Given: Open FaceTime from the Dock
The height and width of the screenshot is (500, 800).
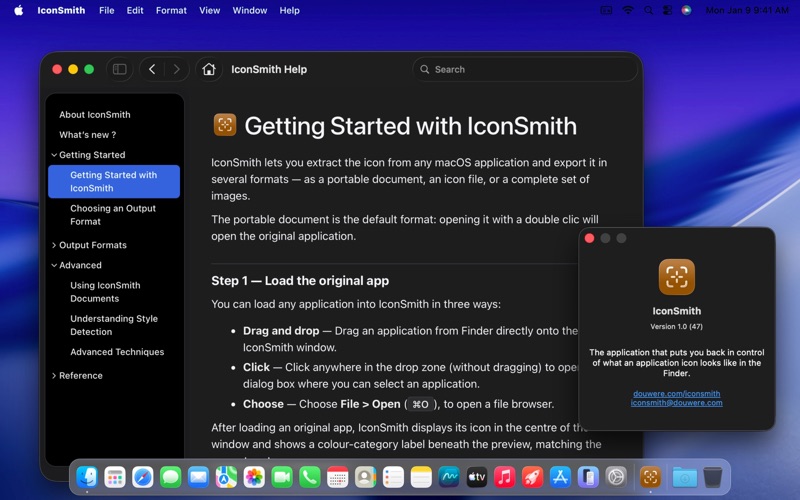Looking at the screenshot, I should tap(282, 477).
